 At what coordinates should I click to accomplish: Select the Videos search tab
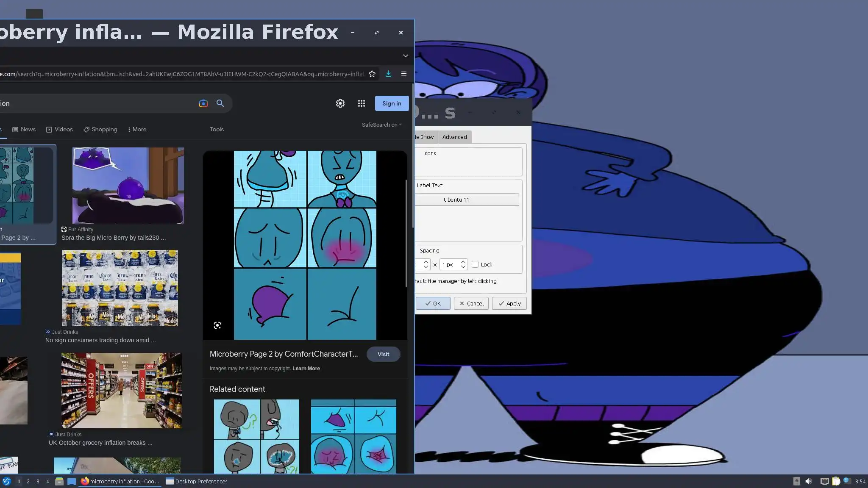[x=59, y=129]
